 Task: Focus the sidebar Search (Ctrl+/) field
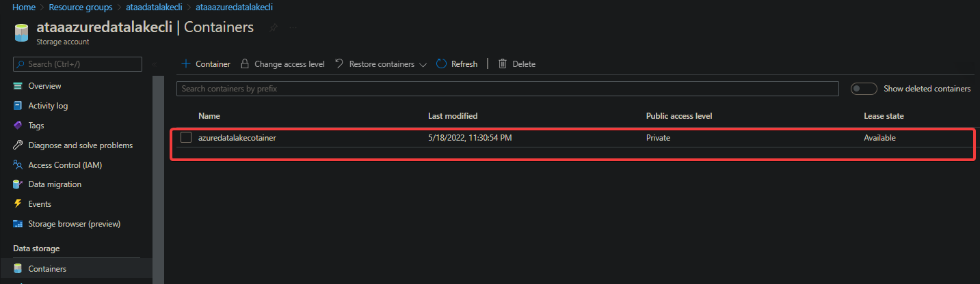click(77, 64)
